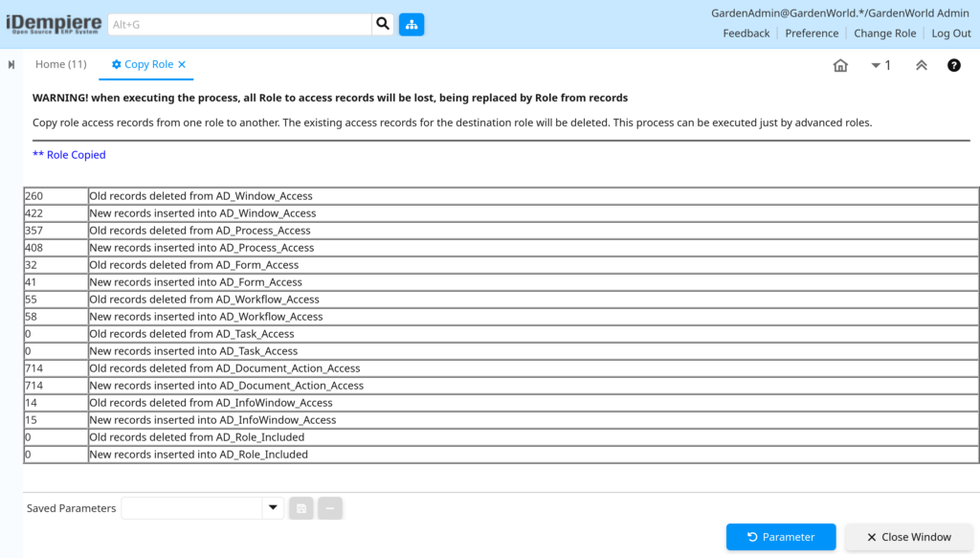The image size is (980, 558).
Task: Click the help question mark icon
Action: pyautogui.click(x=954, y=65)
